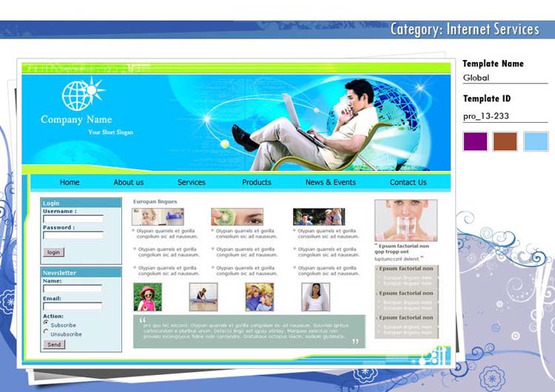Select the Unsubscribe radio button
Screen dimensions: 555x392
click(x=46, y=332)
